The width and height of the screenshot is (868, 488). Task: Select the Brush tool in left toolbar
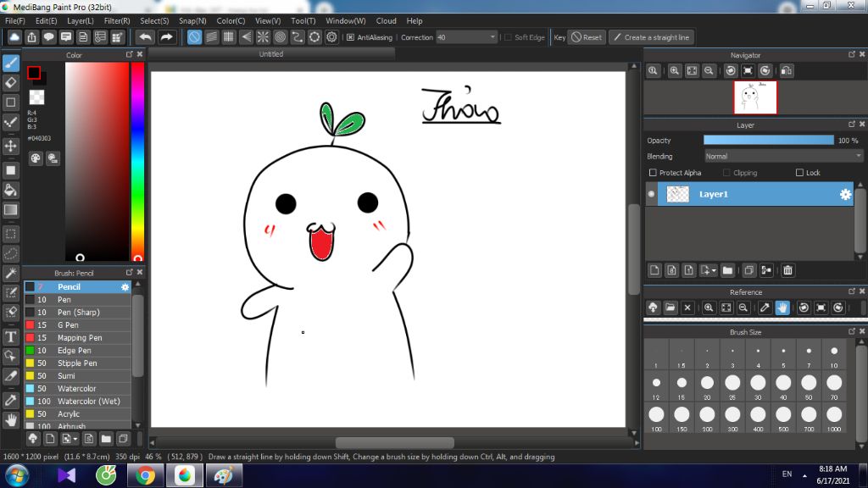(x=10, y=63)
